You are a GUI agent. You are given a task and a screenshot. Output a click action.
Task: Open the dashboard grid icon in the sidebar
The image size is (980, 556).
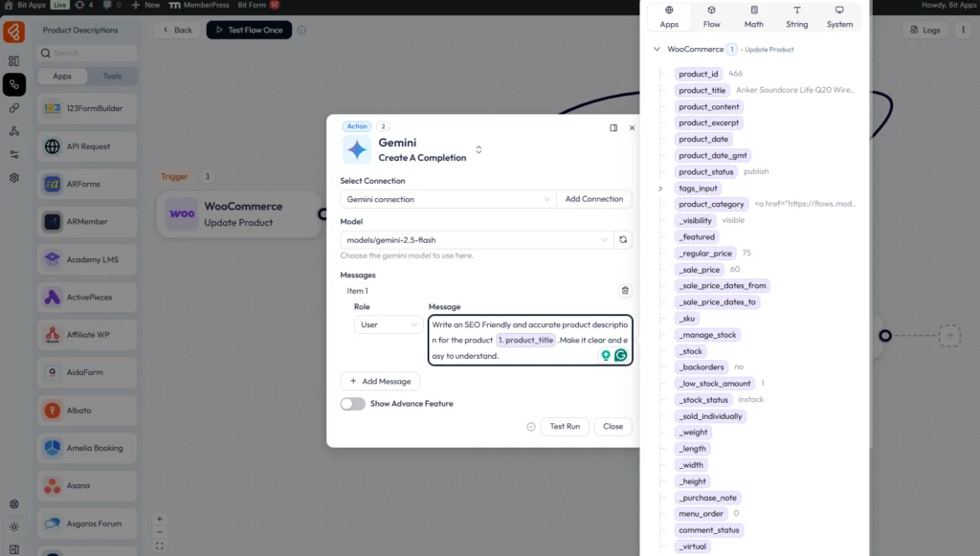13,61
